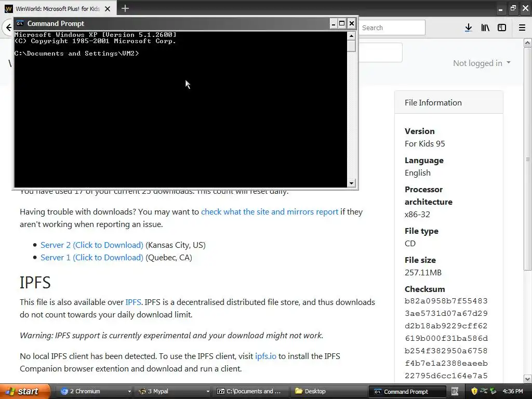
Task: Click the security shield tray icon
Action: click(x=474, y=391)
